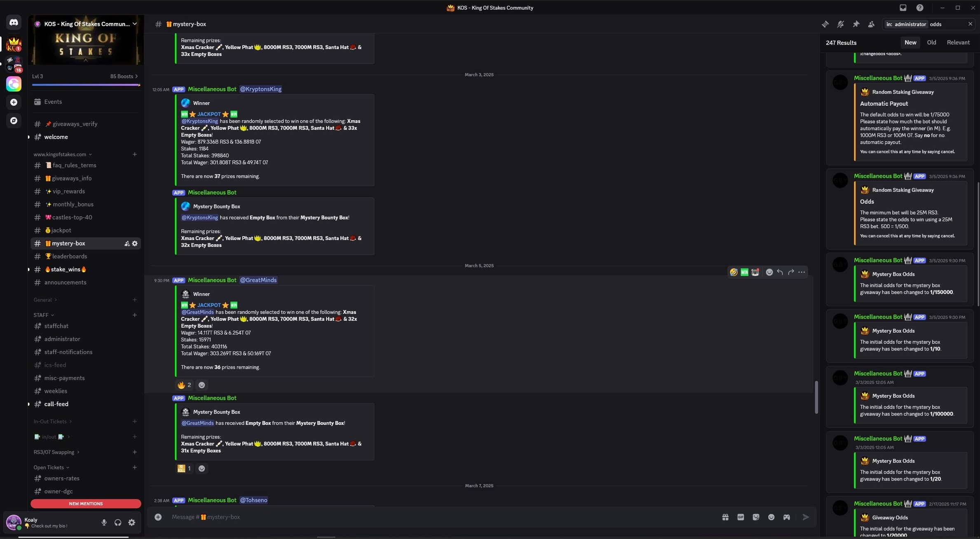Viewport: 980px width, 539px height.
Task: Show pinned messages pin icon
Action: tap(856, 24)
